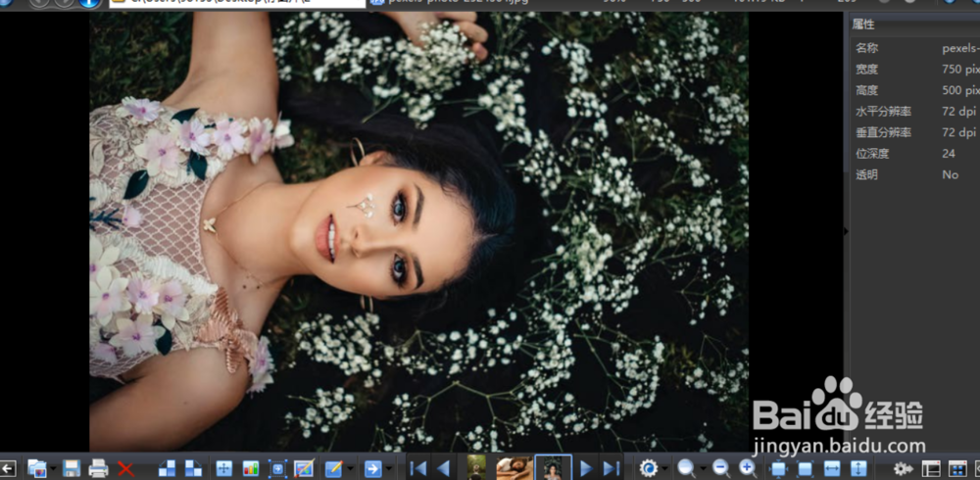Select the highlighted current image thumbnail

[553, 467]
